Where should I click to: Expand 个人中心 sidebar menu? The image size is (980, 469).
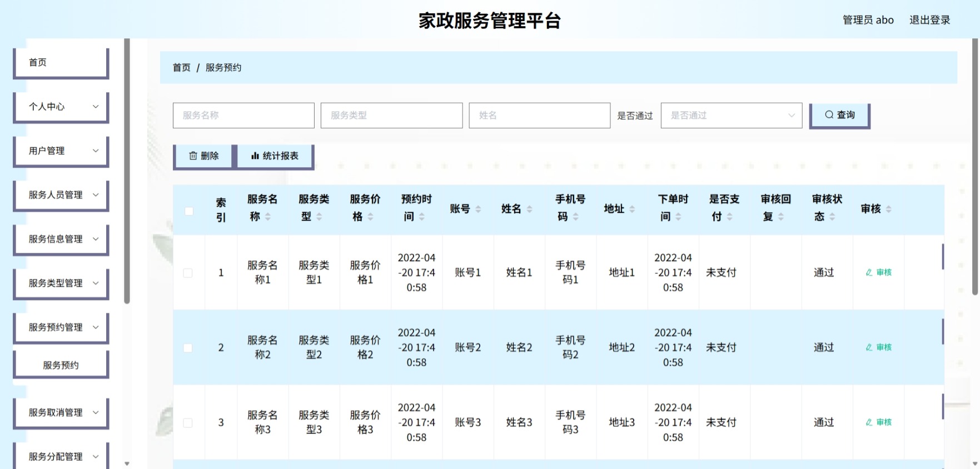[61, 107]
